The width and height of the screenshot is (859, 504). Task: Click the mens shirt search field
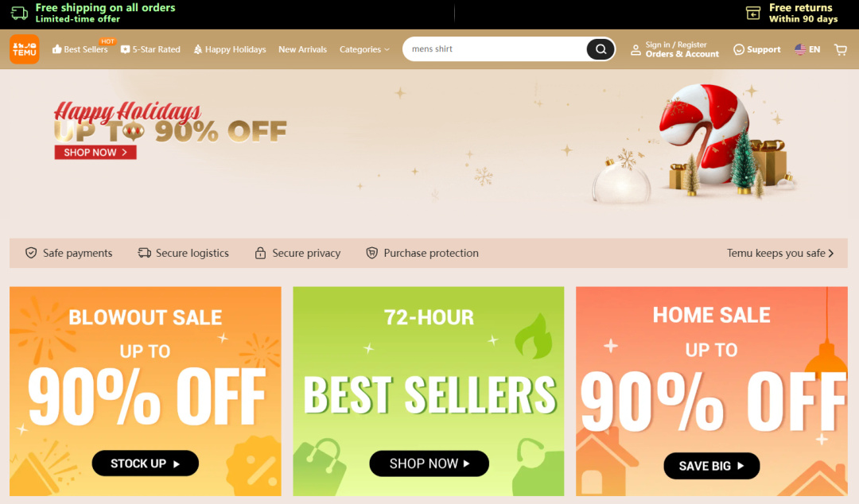(495, 49)
